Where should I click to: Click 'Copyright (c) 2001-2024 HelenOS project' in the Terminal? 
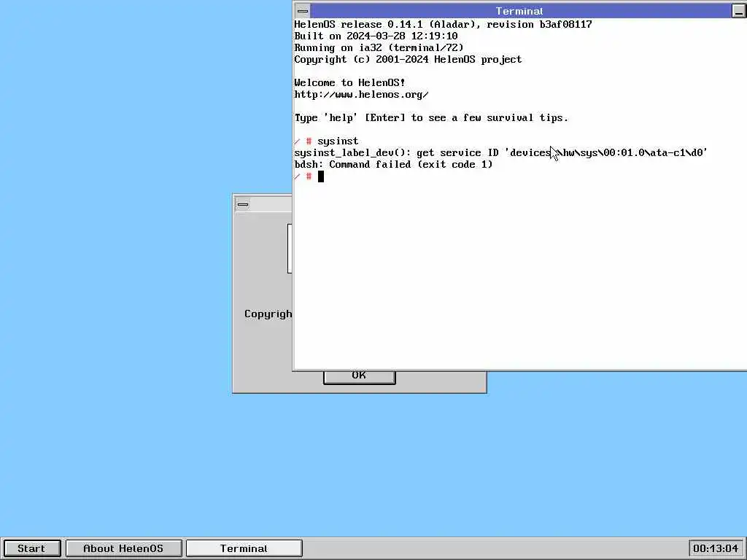(x=408, y=60)
